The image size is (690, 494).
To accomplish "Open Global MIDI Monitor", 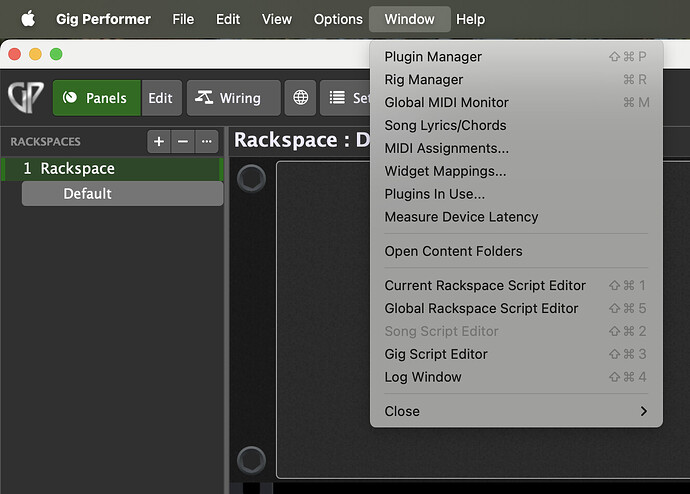I will [516, 102].
